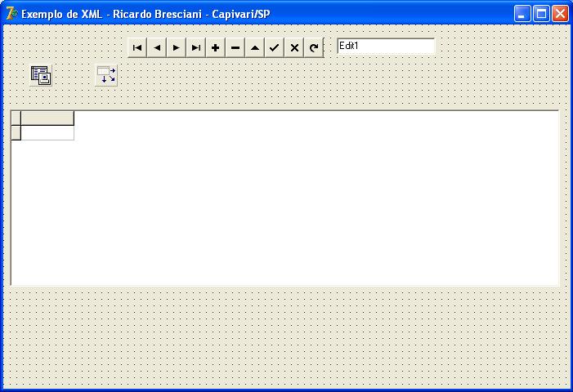Image resolution: width=573 pixels, height=392 pixels.
Task: Advance to next record in navigator
Action: pos(177,47)
